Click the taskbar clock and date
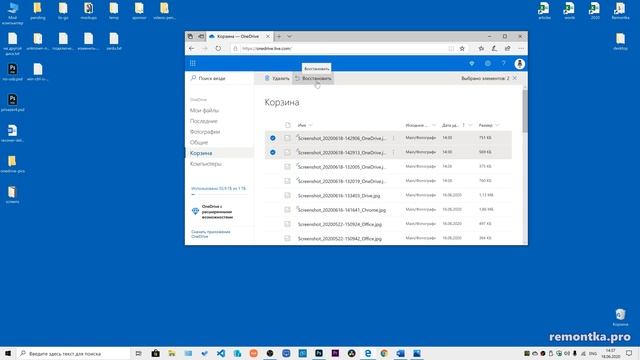This screenshot has height=360, width=640. pos(611,353)
